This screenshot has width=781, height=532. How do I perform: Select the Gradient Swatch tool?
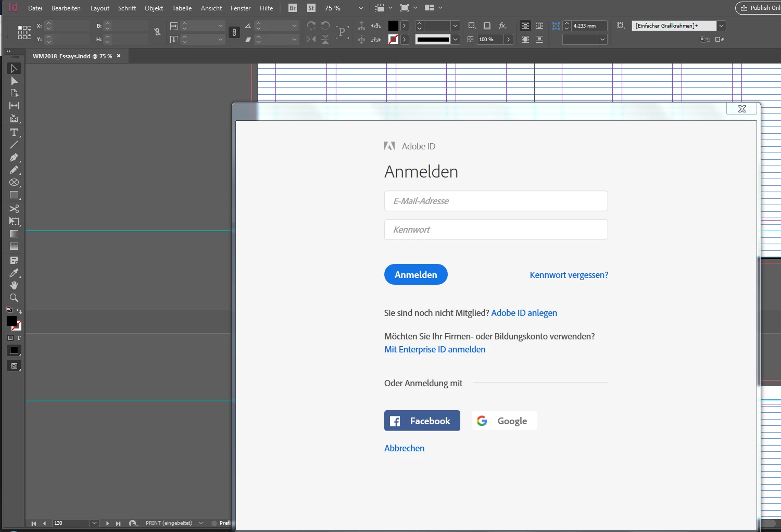(x=14, y=234)
